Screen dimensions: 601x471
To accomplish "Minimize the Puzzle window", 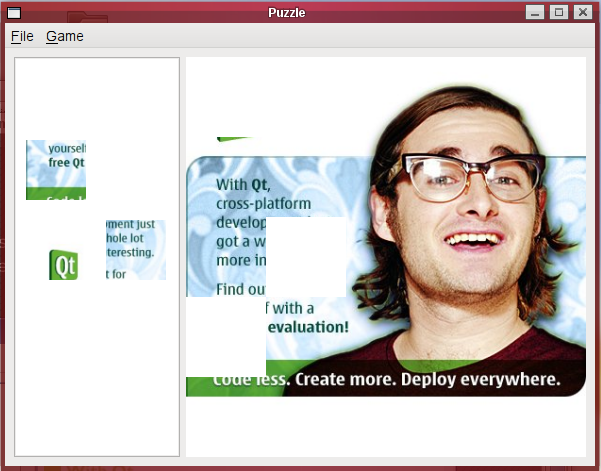I will [x=535, y=12].
